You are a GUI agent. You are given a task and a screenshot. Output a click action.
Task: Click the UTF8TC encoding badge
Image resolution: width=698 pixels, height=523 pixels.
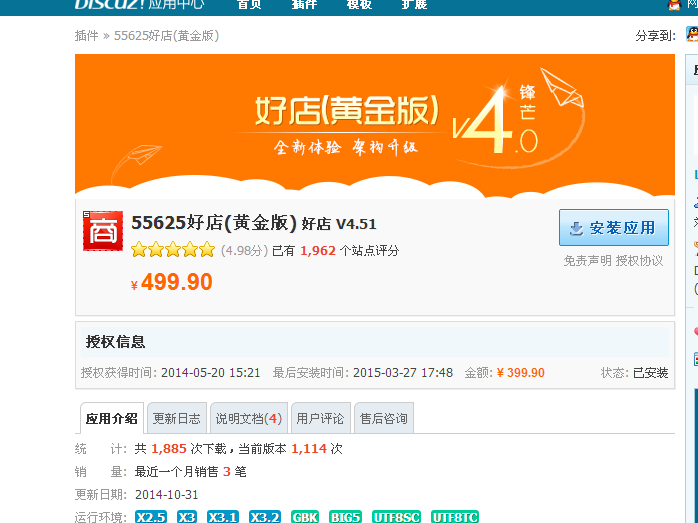tap(455, 517)
